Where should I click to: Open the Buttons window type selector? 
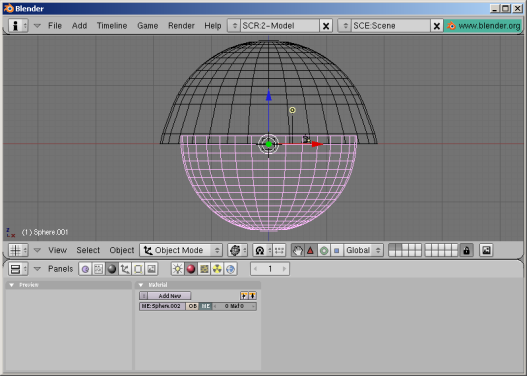point(18,269)
